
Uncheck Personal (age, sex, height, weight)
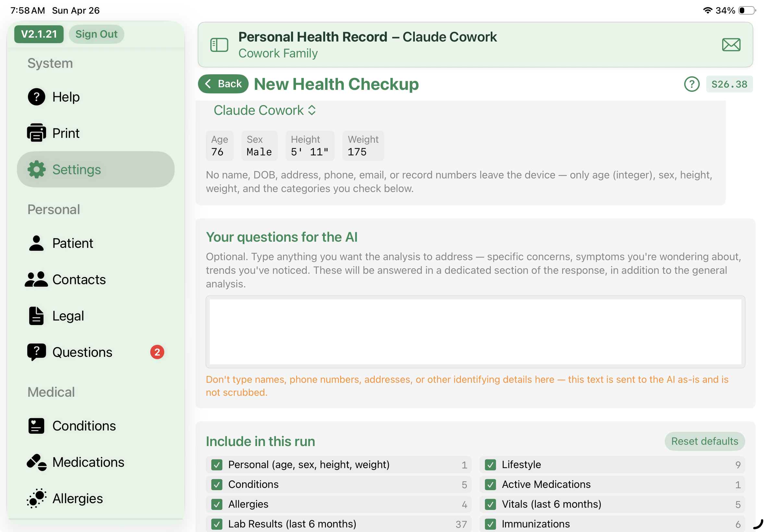point(217,465)
